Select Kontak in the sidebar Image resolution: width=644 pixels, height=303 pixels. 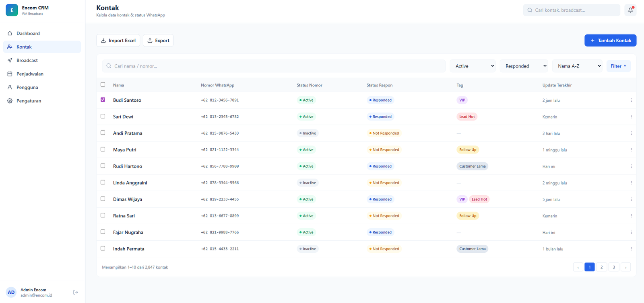click(x=42, y=47)
